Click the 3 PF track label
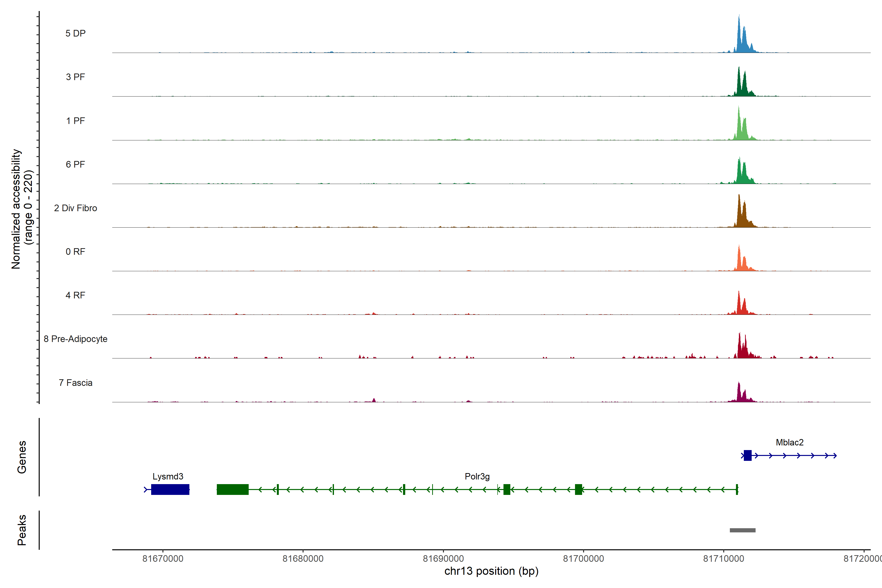The image size is (882, 588). point(75,77)
